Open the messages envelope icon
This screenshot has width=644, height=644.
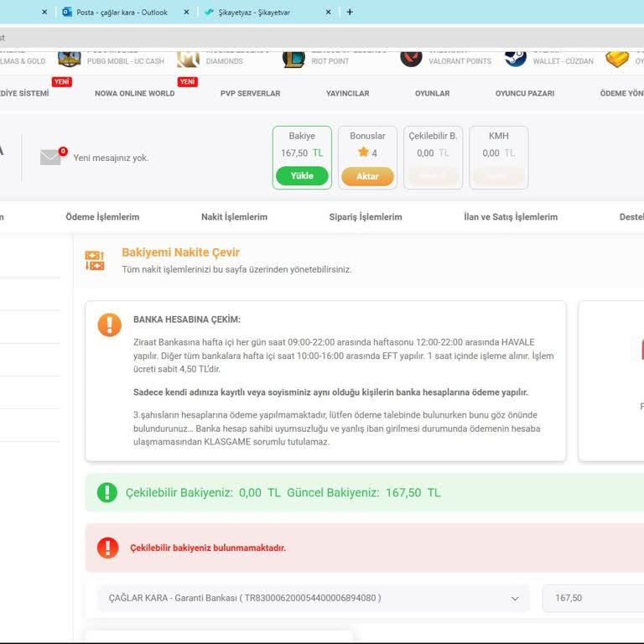click(51, 157)
